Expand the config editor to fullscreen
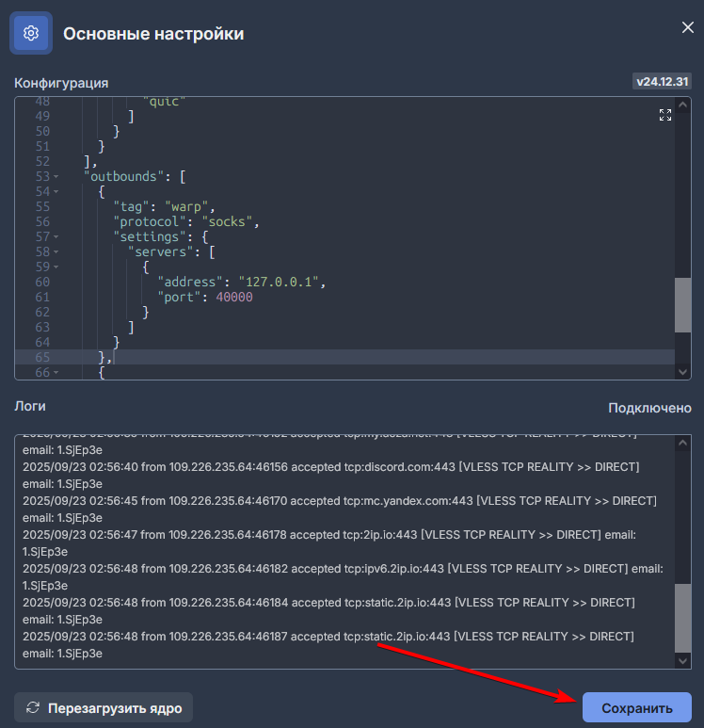This screenshot has height=728, width=704. click(665, 115)
